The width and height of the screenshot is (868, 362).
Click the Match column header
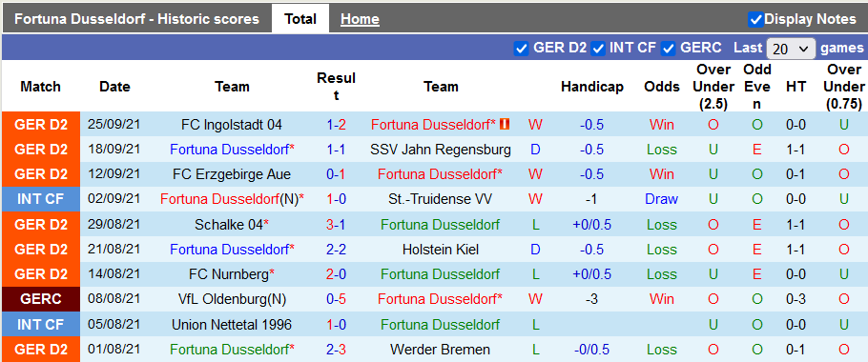pyautogui.click(x=40, y=87)
